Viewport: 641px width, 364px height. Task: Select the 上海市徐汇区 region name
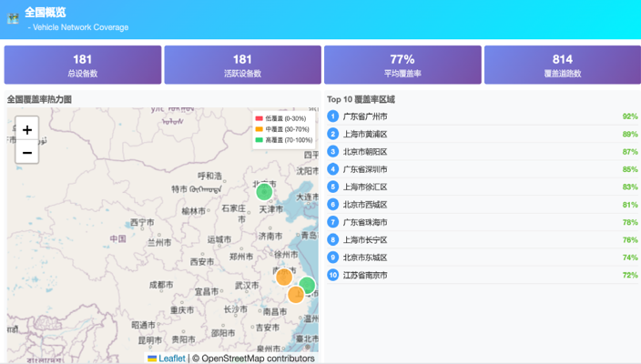pos(365,187)
